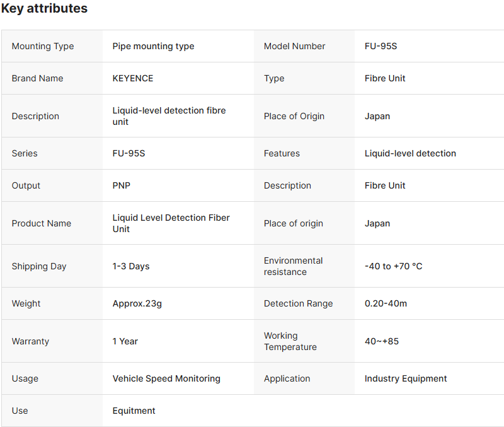Select the "-40 to +70 °C" value
Image resolution: width=504 pixels, height=427 pixels.
[x=393, y=266]
